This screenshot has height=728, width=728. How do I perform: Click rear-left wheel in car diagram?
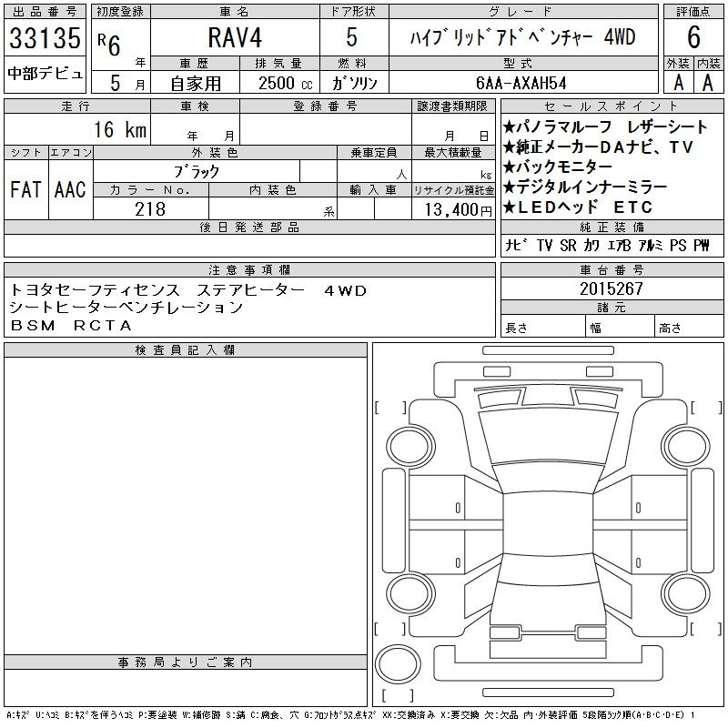410,593
